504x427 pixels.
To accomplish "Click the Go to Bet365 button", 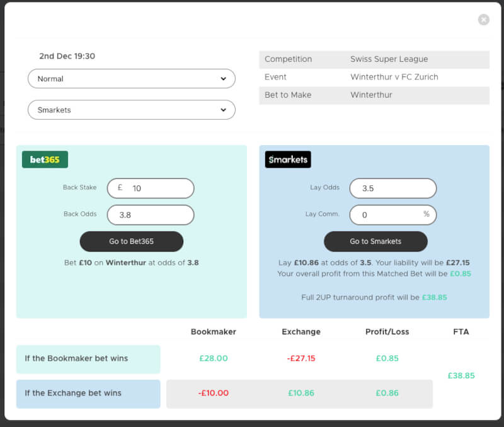I will point(132,242).
